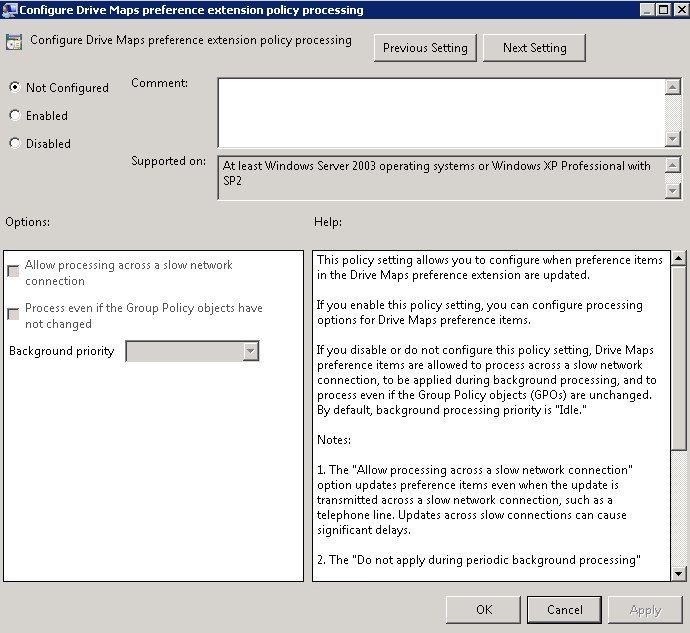
Task: Click Comment box scroll up arrow
Action: 672,87
